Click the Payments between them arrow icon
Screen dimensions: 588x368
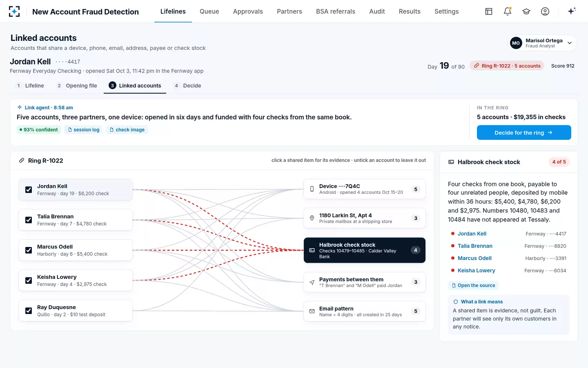click(x=312, y=283)
